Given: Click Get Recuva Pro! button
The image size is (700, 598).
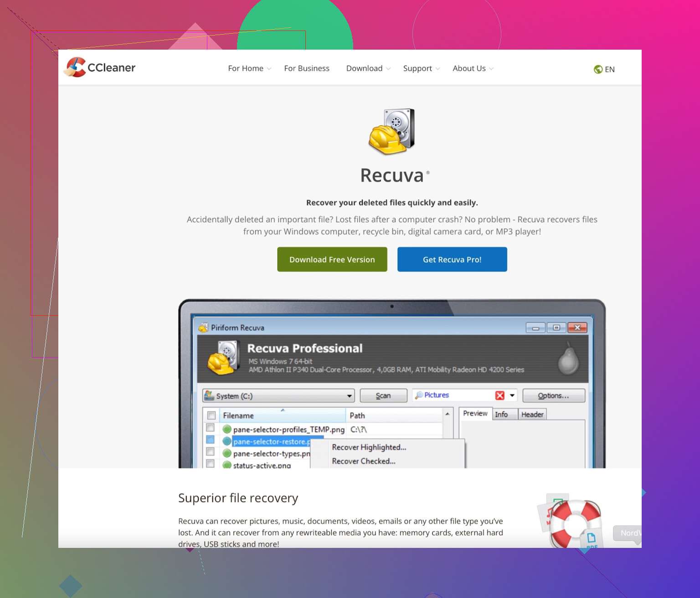Looking at the screenshot, I should pyautogui.click(x=452, y=260).
